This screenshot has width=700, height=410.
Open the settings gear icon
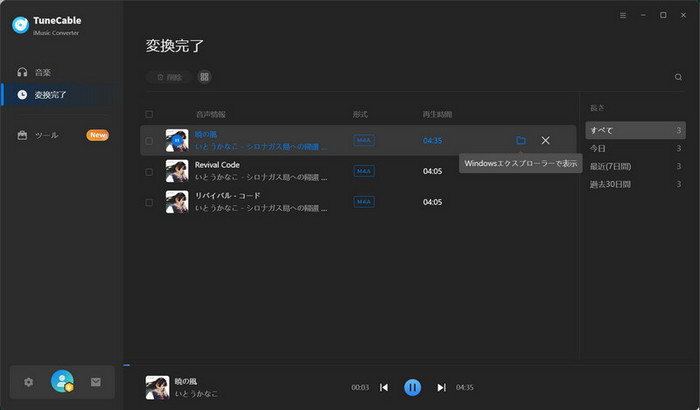tap(28, 382)
